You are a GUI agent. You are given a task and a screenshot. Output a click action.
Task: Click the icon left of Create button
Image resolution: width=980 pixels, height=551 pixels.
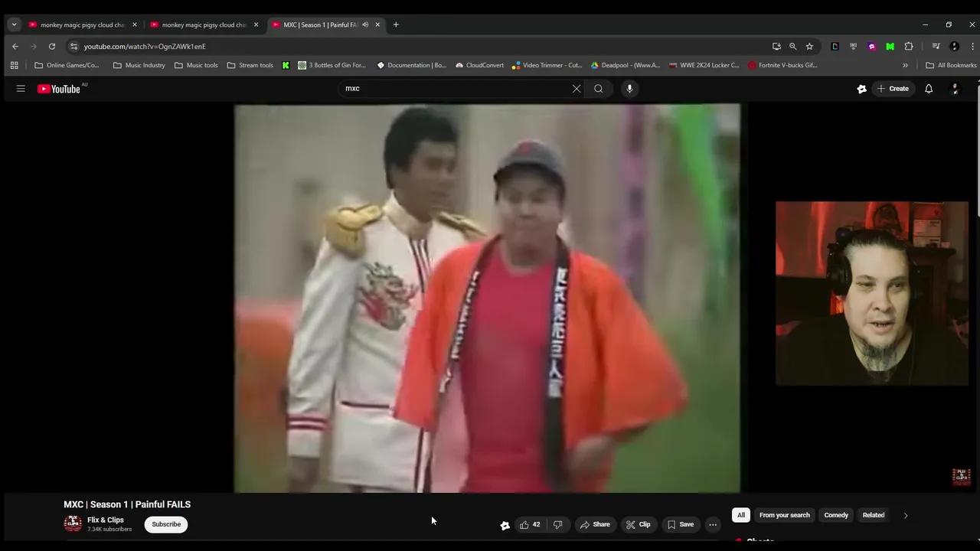(x=861, y=89)
